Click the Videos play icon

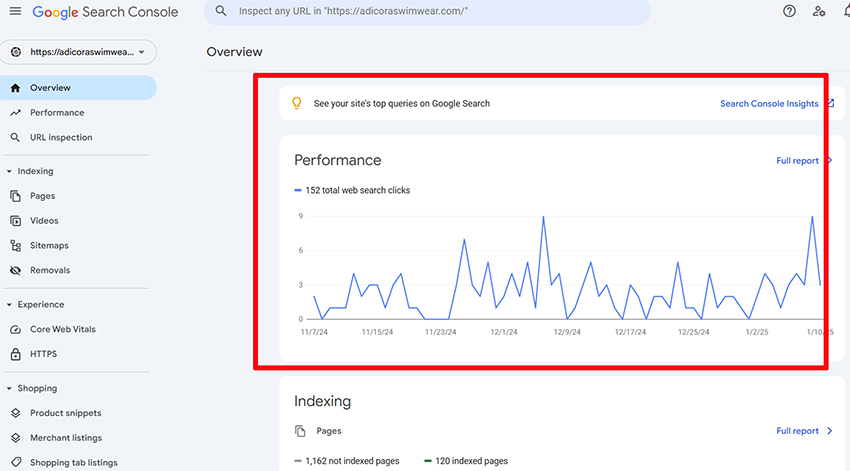click(15, 221)
